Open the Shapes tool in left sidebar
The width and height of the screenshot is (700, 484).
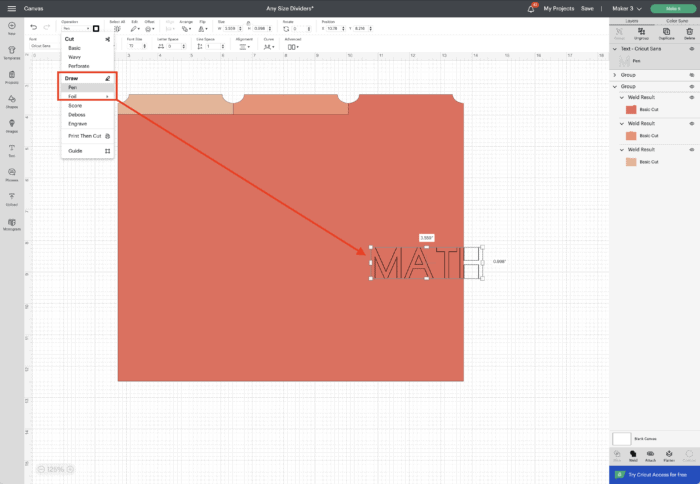[x=11, y=102]
